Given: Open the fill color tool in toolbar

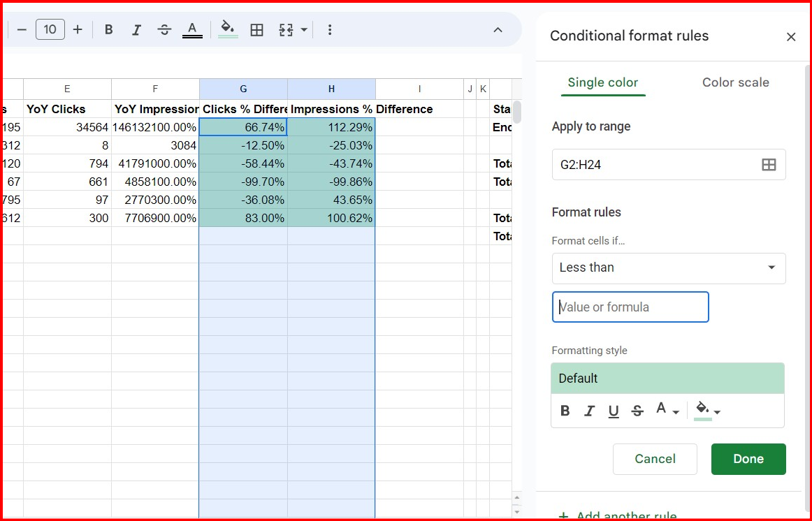Looking at the screenshot, I should click(x=228, y=29).
